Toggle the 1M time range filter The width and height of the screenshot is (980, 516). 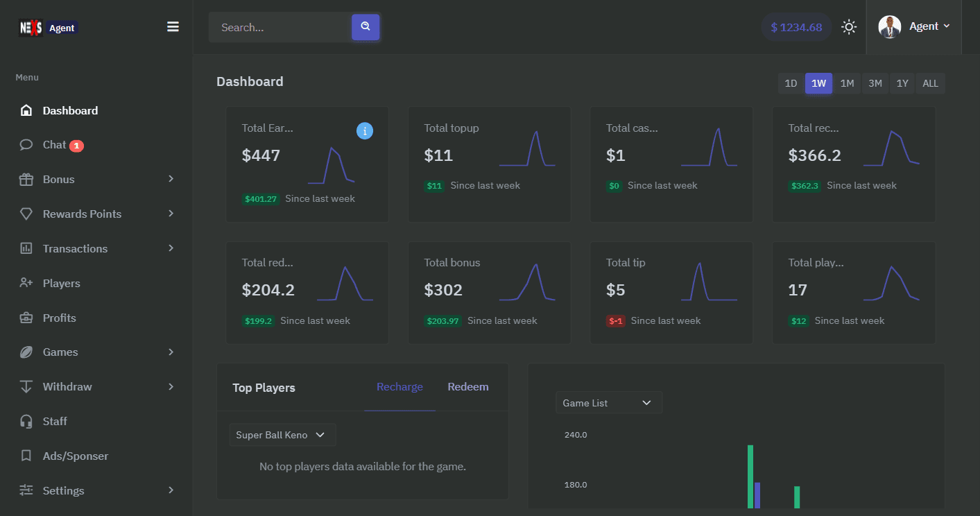point(847,83)
